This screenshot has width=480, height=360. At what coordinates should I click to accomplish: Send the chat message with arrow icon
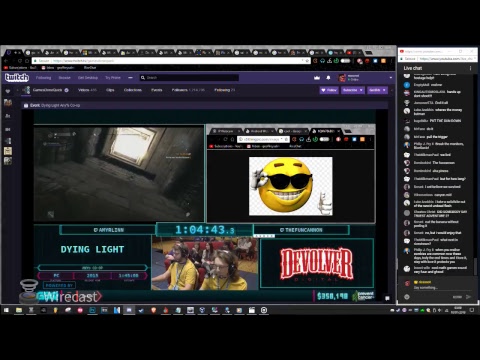coord(469,297)
